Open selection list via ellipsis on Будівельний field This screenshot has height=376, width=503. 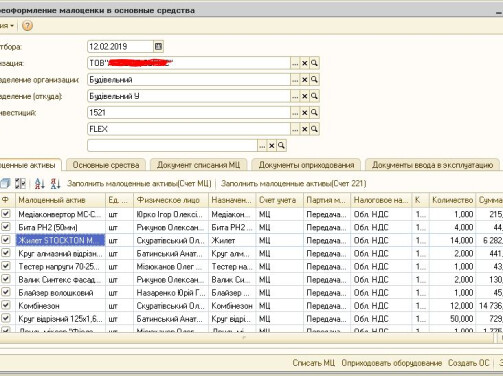[295, 80]
